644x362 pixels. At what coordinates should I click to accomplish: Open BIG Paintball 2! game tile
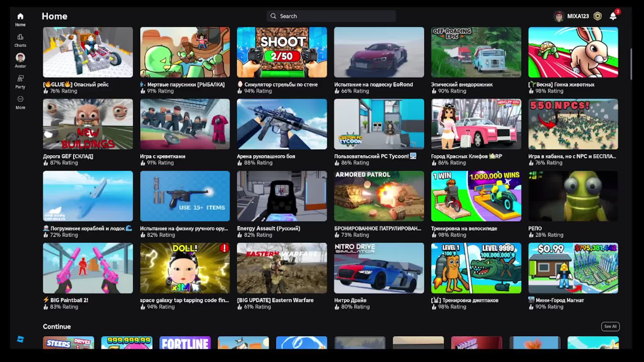click(x=88, y=268)
